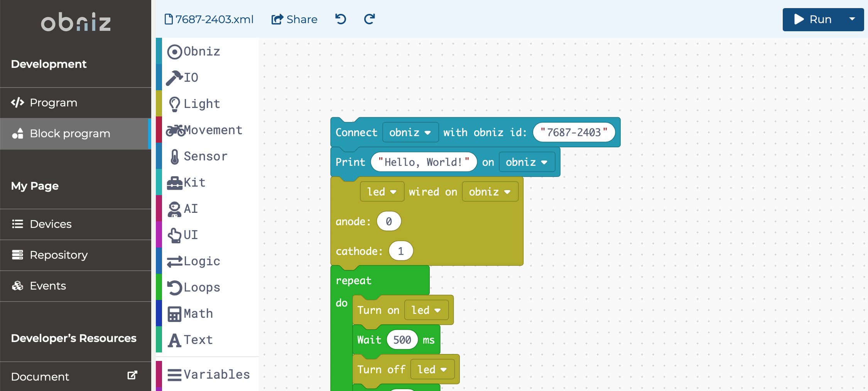The height and width of the screenshot is (391, 868).
Task: Open the Math calculator category
Action: tap(175, 314)
